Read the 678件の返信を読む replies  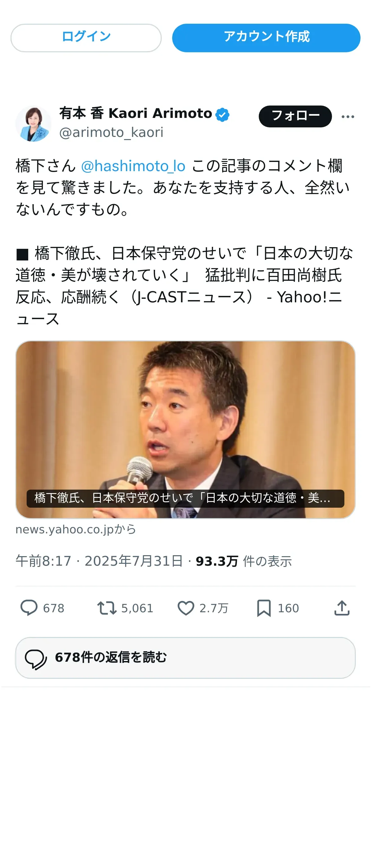(185, 657)
